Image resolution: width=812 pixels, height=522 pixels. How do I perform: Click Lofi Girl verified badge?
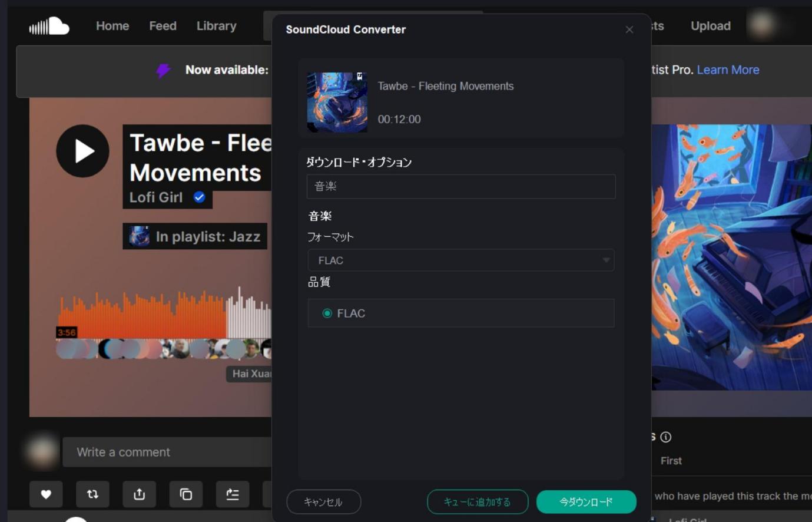click(200, 197)
